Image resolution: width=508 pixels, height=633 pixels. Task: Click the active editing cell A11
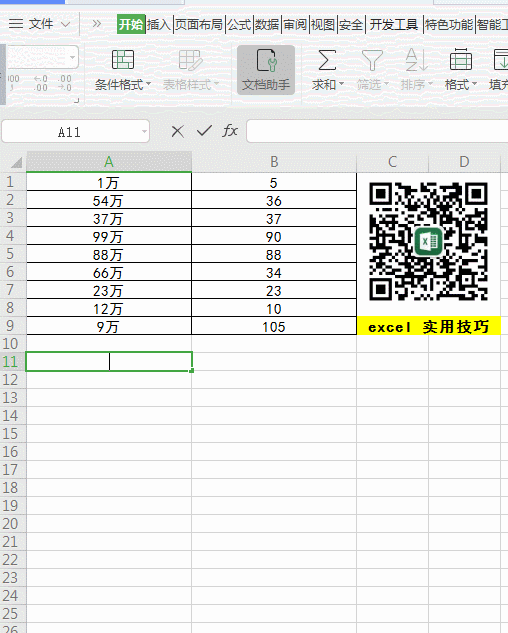point(109,362)
